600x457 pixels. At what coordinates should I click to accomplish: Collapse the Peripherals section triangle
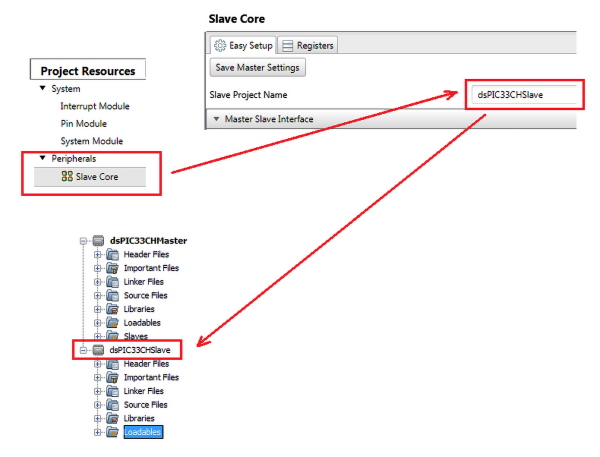[x=42, y=158]
